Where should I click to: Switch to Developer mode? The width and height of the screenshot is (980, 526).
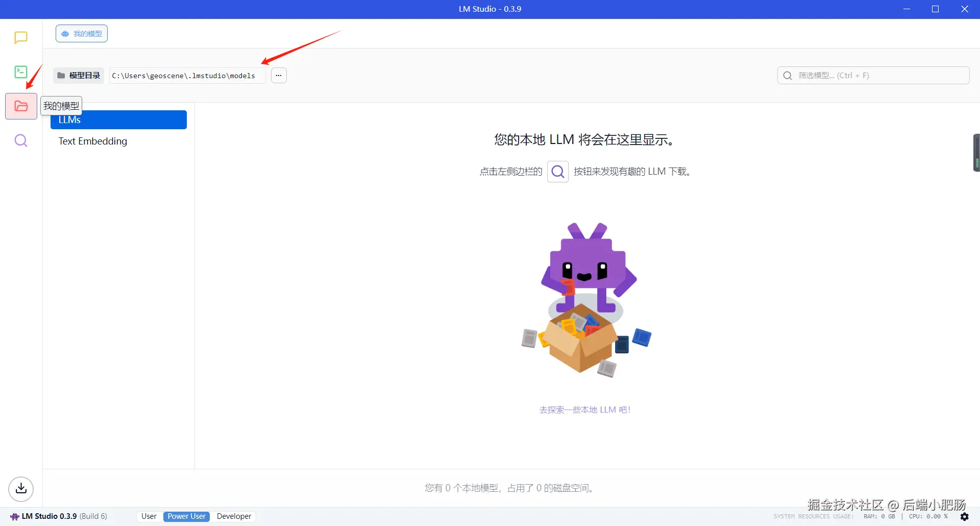point(234,516)
